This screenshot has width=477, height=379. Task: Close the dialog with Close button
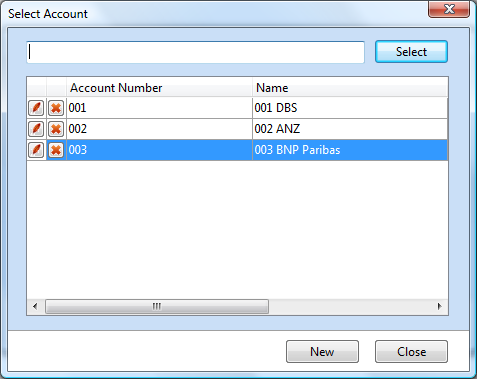click(x=411, y=351)
